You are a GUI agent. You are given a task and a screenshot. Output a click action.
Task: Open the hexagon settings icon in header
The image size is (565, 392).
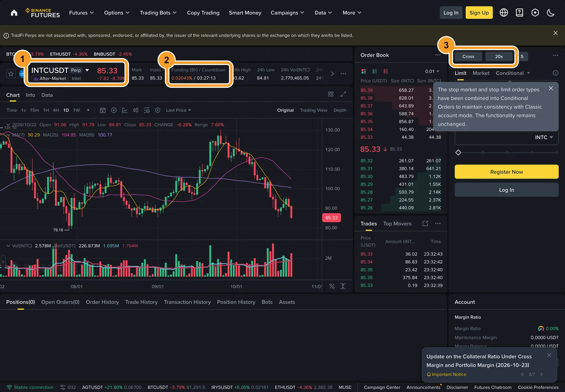(535, 13)
